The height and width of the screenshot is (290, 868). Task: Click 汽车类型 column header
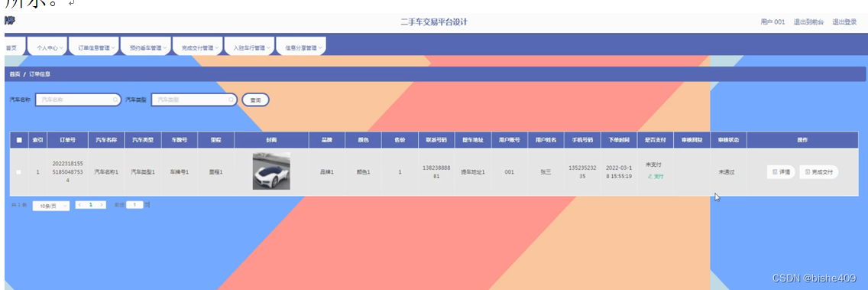click(x=143, y=140)
